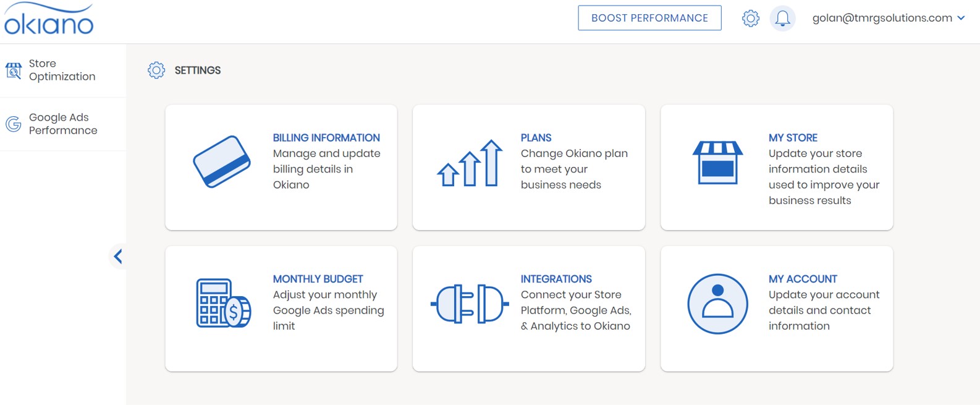
Task: Go to Store Optimization in the sidebar
Action: click(62, 70)
